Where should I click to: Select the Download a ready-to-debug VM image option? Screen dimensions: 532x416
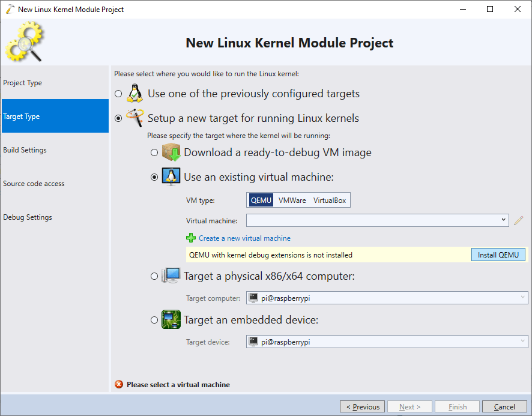[154, 152]
